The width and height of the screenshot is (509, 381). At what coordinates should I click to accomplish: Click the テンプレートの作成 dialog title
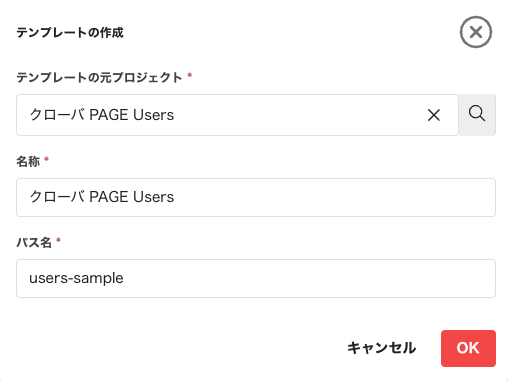pos(70,33)
